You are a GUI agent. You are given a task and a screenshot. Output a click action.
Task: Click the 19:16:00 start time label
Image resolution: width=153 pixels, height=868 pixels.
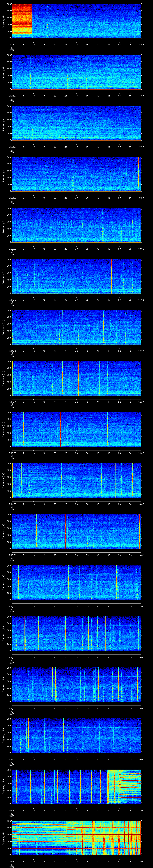coord(12,606)
